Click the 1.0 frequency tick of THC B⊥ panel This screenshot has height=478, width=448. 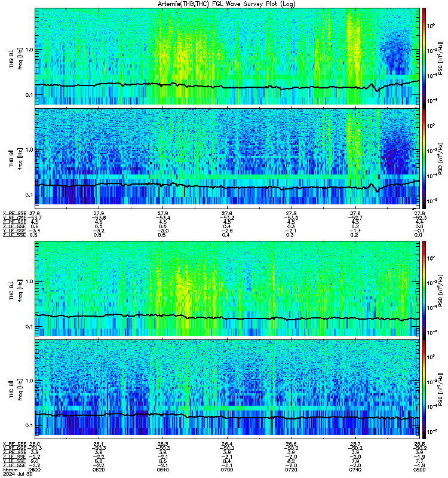29,281
